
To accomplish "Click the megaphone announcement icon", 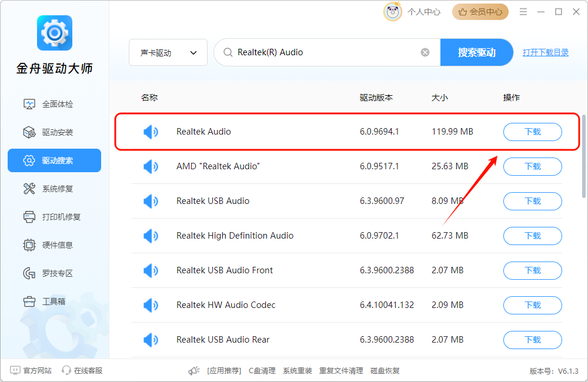I will coord(194,371).
